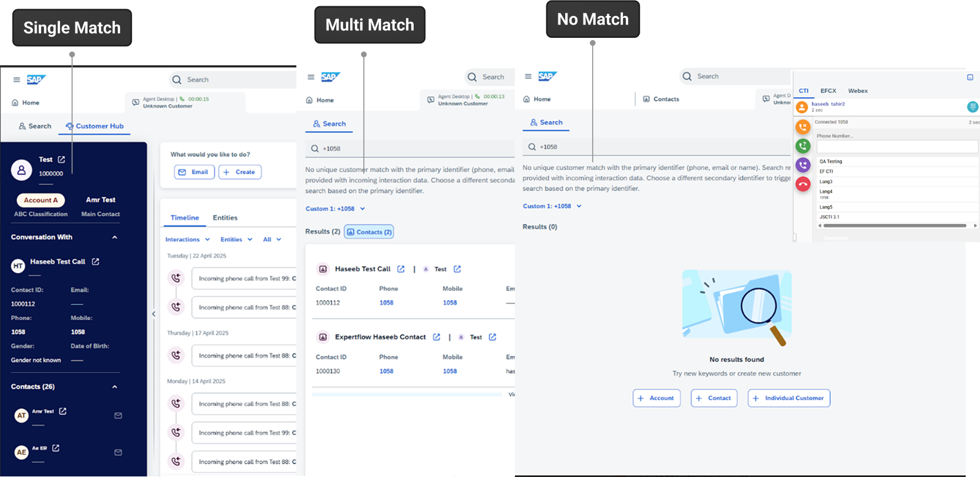This screenshot has width=980, height=477.
Task: Switch to the Entities tab
Action: point(225,218)
